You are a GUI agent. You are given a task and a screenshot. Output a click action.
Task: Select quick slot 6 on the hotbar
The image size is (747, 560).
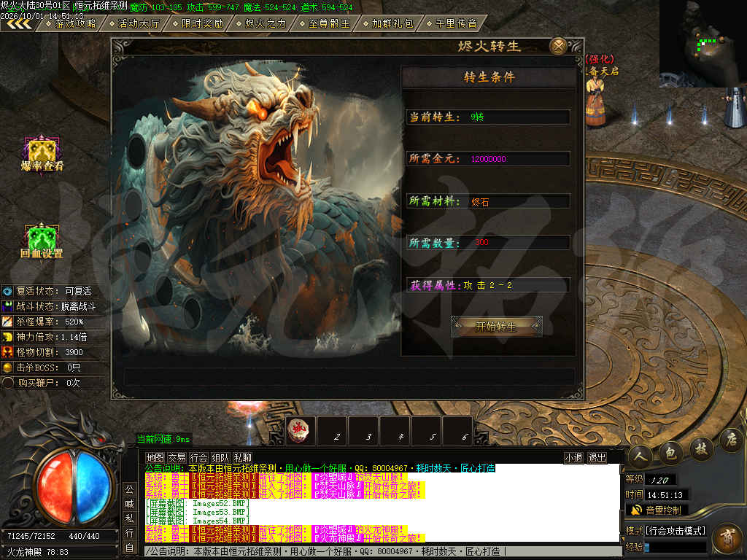pyautogui.click(x=458, y=431)
